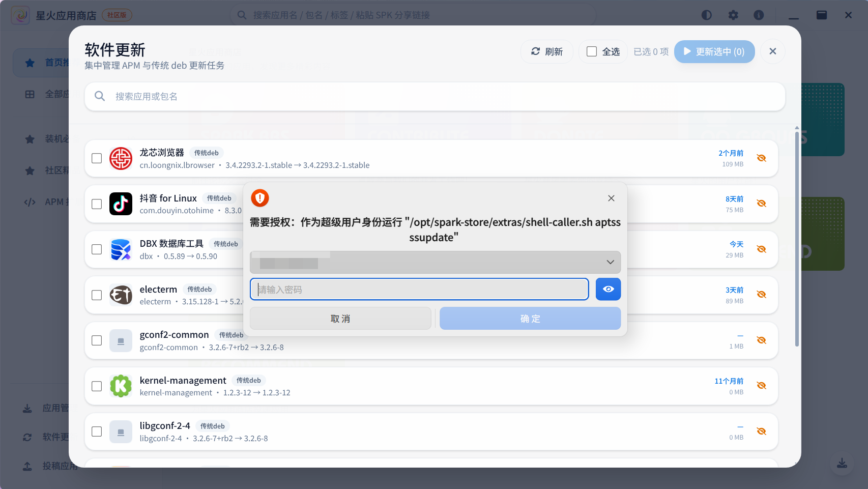The width and height of the screenshot is (868, 489).
Task: Click the 龙芯浏览器 app icon
Action: click(121, 158)
